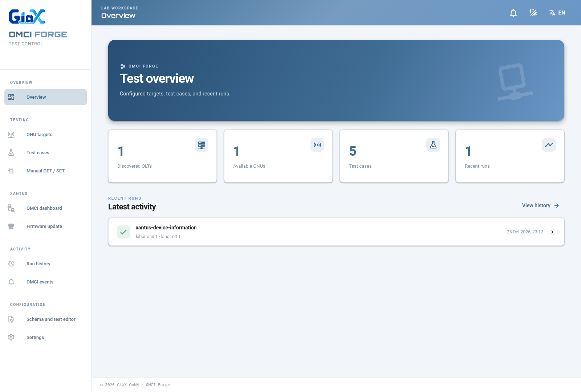
Task: Click the Schema and test editor icon
Action: click(11, 319)
